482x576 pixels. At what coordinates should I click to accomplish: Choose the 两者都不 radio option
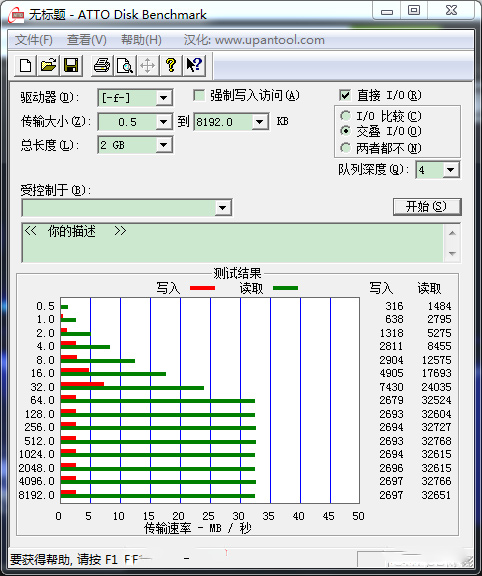click(345, 148)
